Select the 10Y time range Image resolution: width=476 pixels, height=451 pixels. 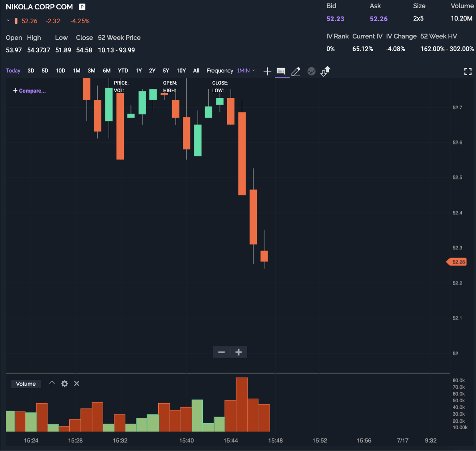coord(181,71)
